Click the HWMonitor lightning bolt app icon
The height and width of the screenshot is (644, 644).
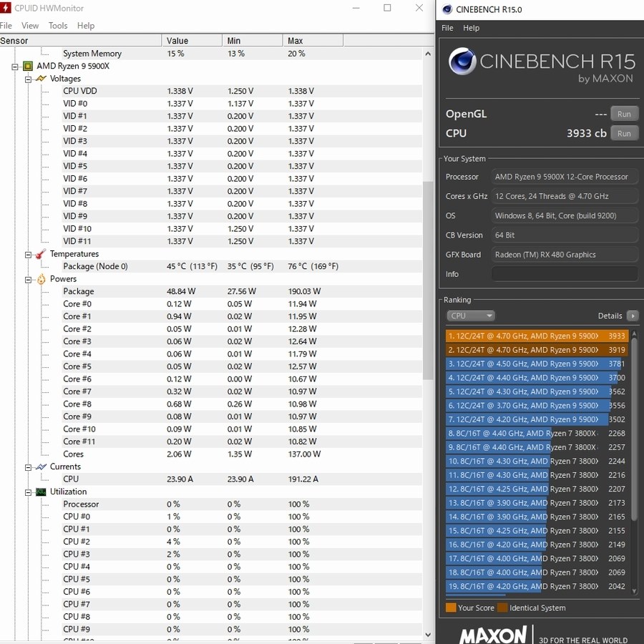coord(5,8)
